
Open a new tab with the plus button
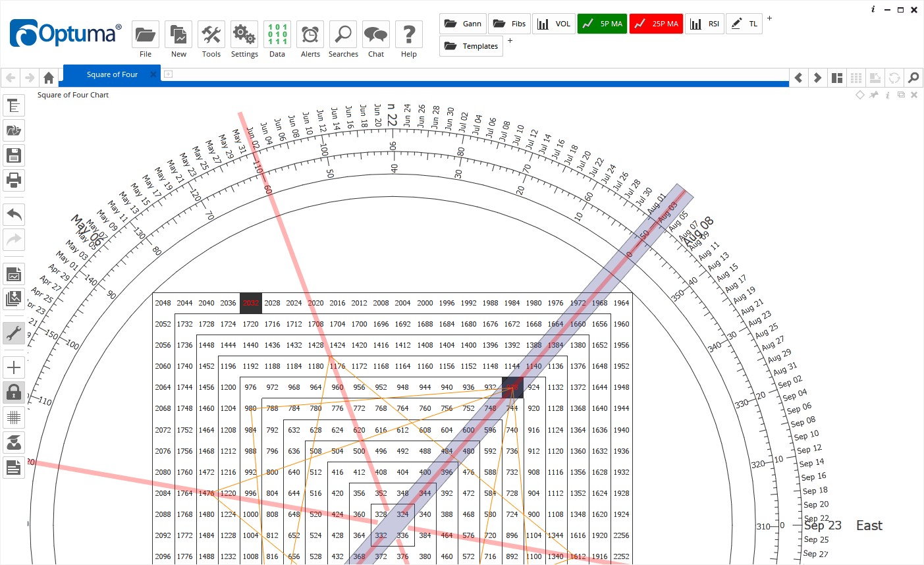(167, 74)
